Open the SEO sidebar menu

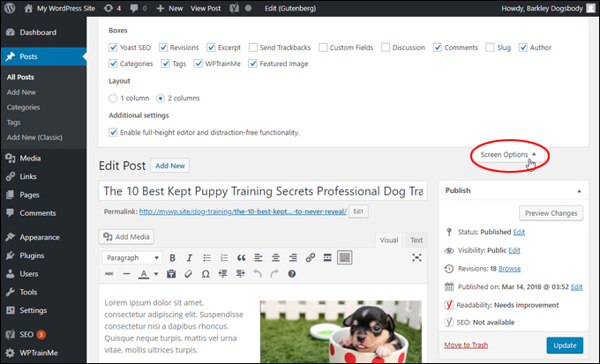point(26,335)
